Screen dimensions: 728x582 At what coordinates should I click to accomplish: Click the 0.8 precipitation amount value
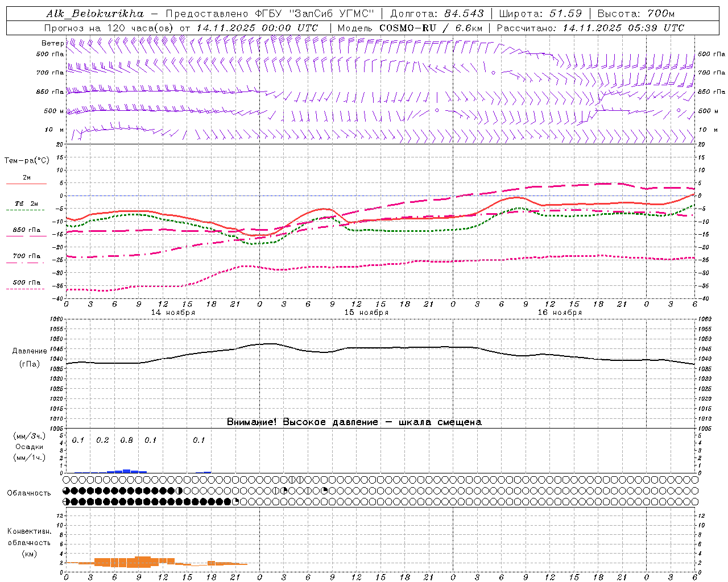127,440
